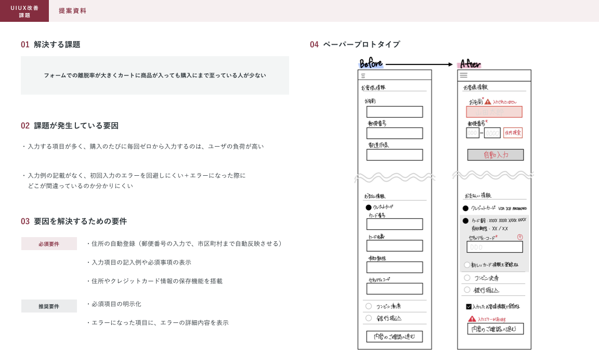Image resolution: width=599 pixels, height=364 pixels.
Task: Click 内容のご確認へ進む button in After wireframe
Action: click(x=495, y=329)
